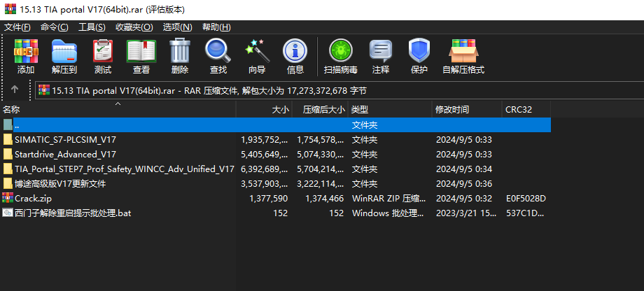Click the 537C1D CRC32 cell
The width and height of the screenshot is (644, 291).
click(526, 213)
